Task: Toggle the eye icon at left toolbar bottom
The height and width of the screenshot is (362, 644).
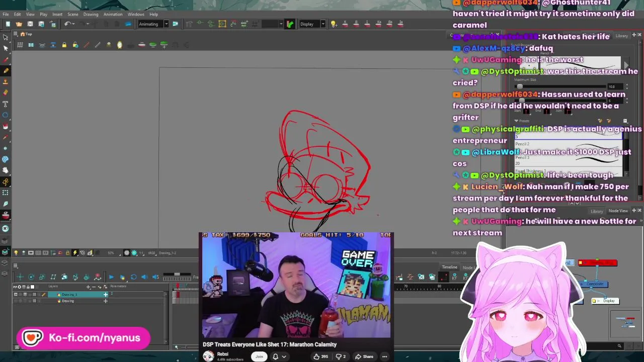Action: point(6,228)
